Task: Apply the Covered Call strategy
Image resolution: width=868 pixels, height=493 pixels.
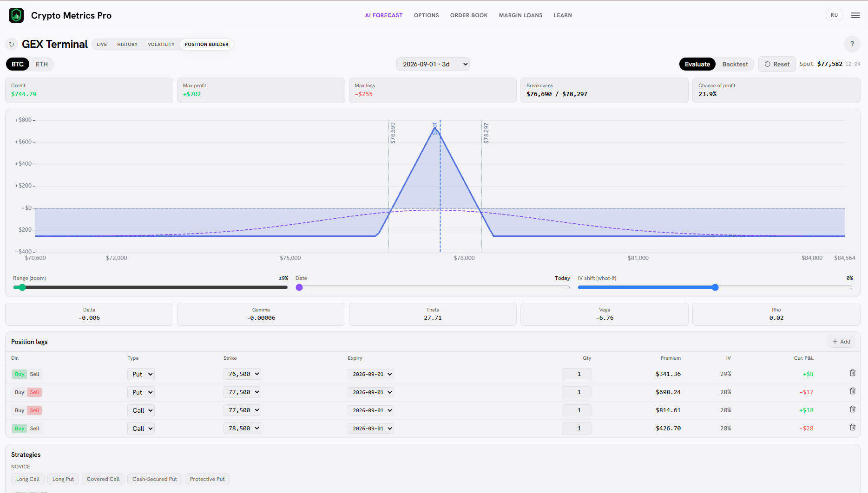Action: tap(103, 479)
